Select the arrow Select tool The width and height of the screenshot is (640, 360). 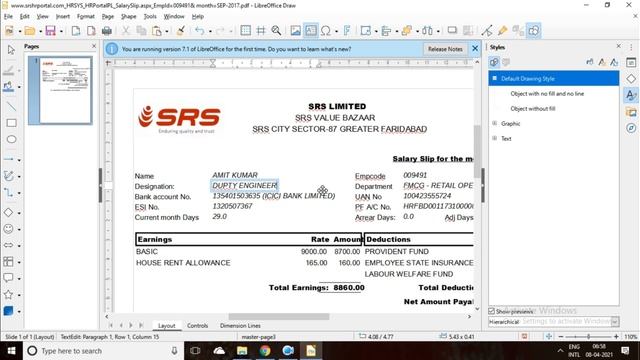[11, 50]
